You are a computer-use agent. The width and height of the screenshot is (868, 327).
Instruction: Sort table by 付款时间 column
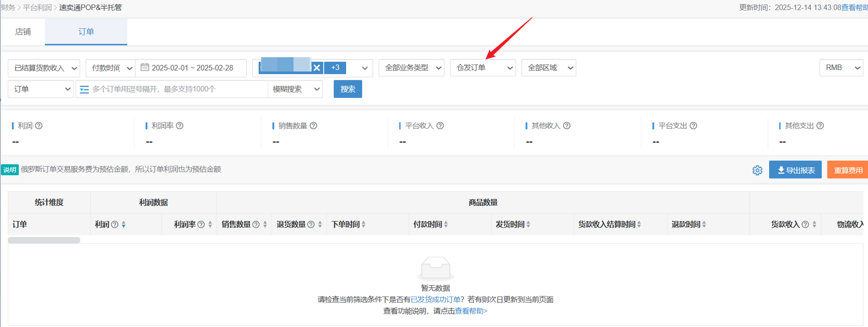click(x=446, y=225)
